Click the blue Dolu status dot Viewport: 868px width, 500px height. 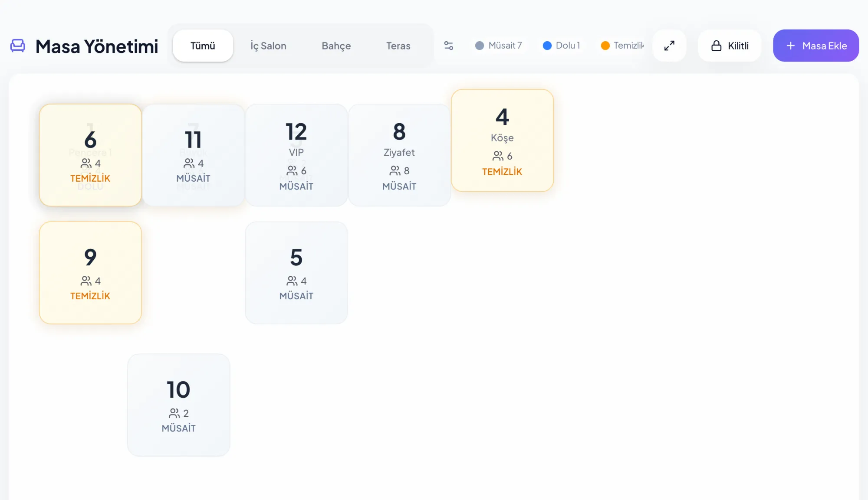[x=547, y=46]
